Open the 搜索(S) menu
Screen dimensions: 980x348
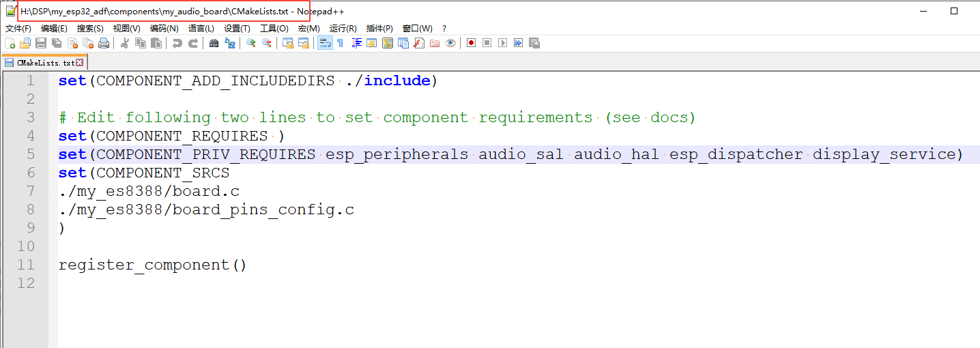pyautogui.click(x=91, y=29)
